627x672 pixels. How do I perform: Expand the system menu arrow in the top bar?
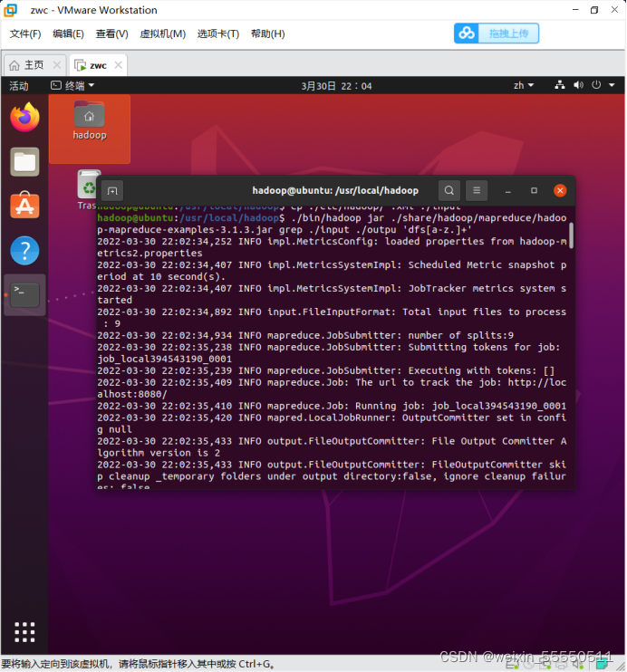click(612, 85)
